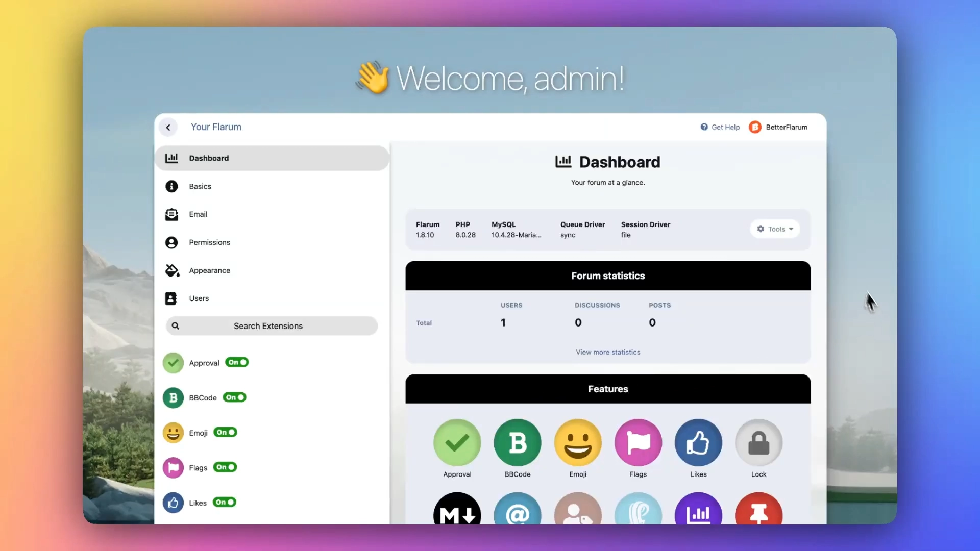
Task: Disable the BBCode extension switch
Action: (234, 397)
